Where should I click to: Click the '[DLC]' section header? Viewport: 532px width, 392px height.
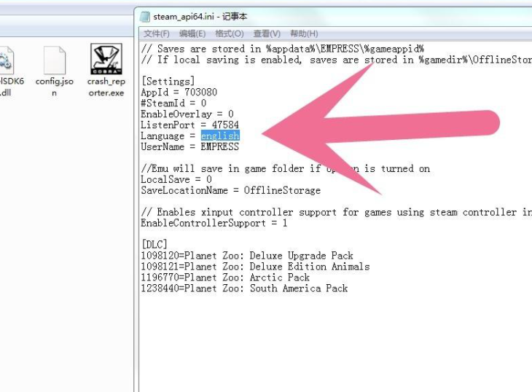coord(154,244)
